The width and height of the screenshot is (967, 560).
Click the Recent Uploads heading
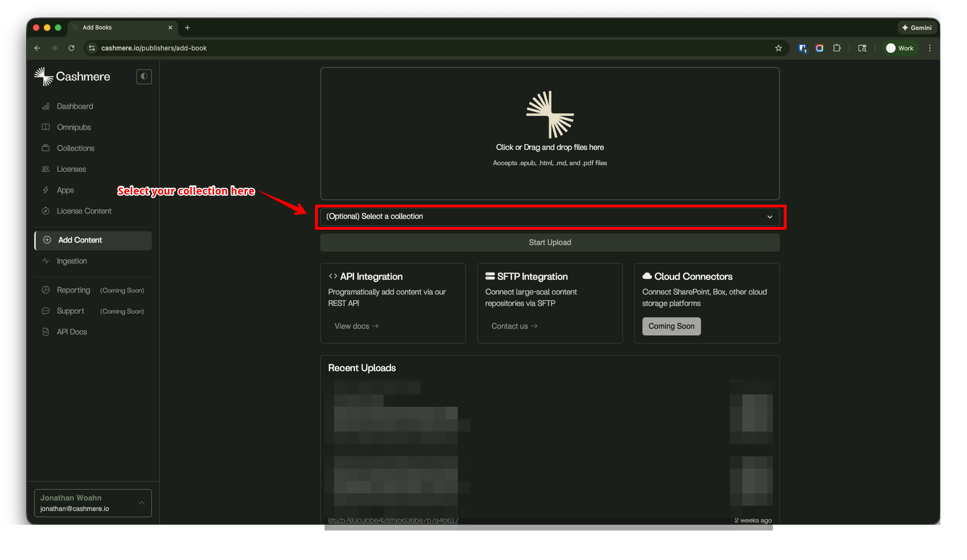[x=362, y=368]
